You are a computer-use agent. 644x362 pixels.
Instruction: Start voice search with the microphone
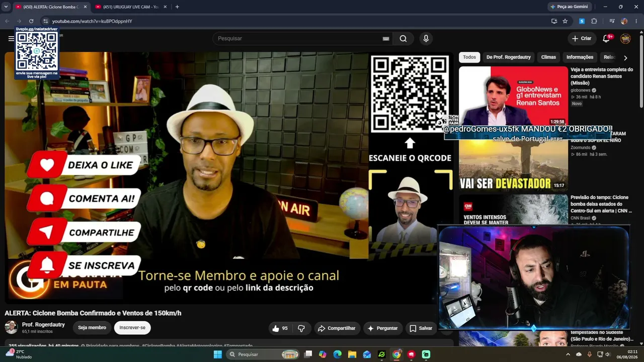point(426,39)
